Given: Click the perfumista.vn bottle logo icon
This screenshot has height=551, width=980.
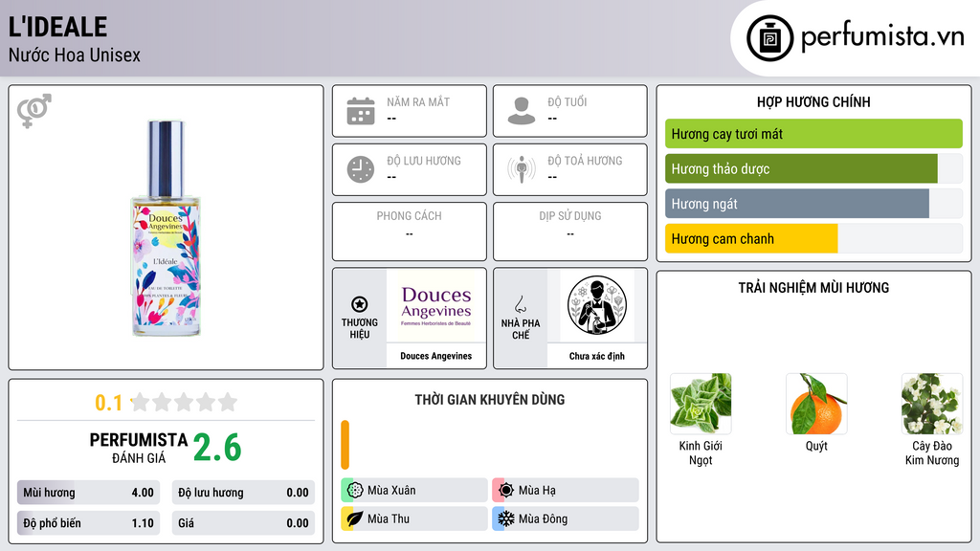Looking at the screenshot, I should coord(770,38).
